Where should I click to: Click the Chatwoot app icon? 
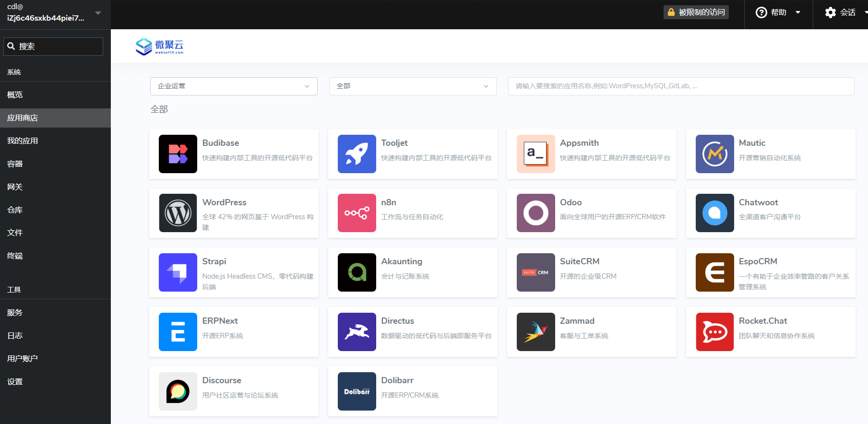[x=715, y=213]
